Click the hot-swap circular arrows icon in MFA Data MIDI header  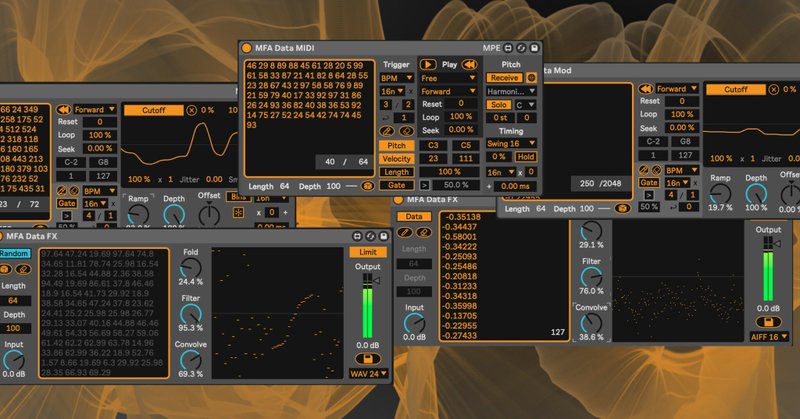pos(521,48)
